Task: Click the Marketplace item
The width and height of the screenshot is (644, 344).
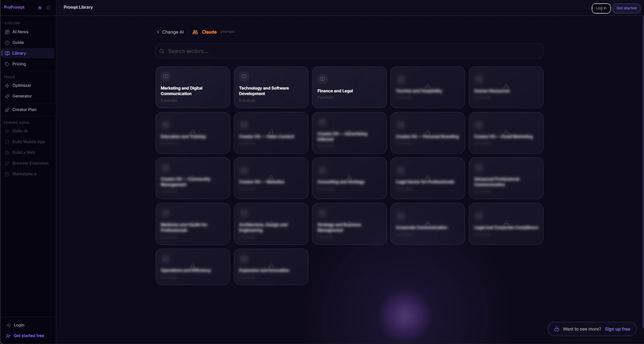Action: [x=28, y=174]
